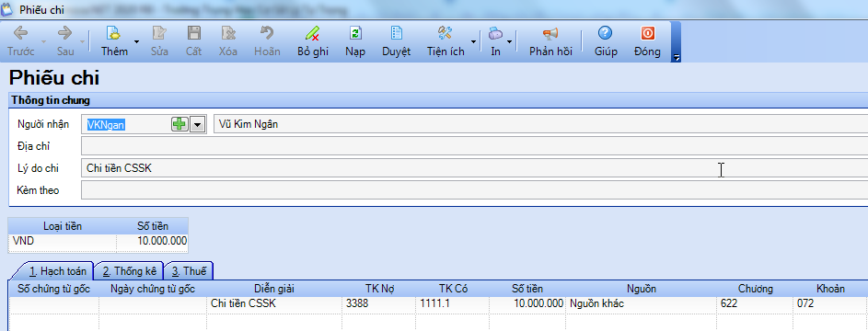Click the Khoản column header
The height and width of the screenshot is (331, 868).
click(831, 289)
